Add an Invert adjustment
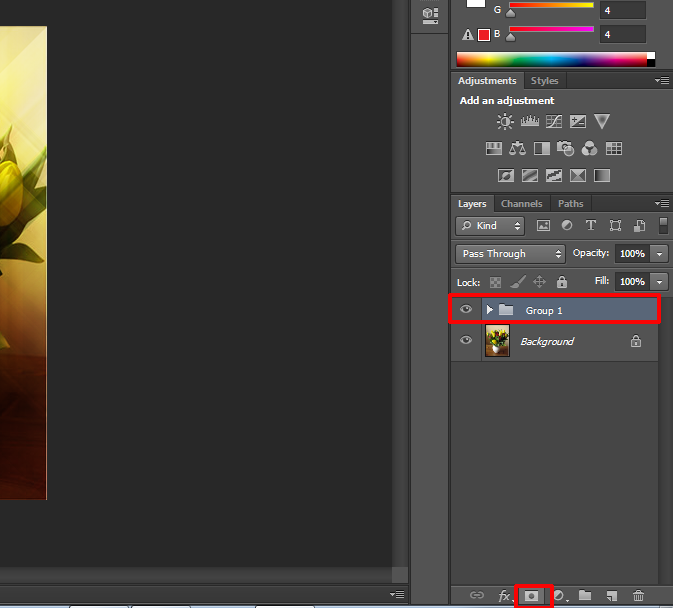 [506, 175]
